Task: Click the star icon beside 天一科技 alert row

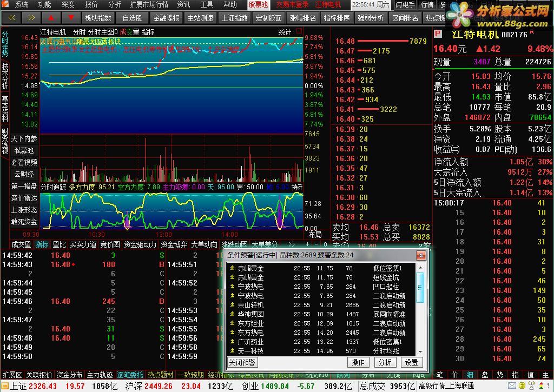Action: tap(232, 351)
